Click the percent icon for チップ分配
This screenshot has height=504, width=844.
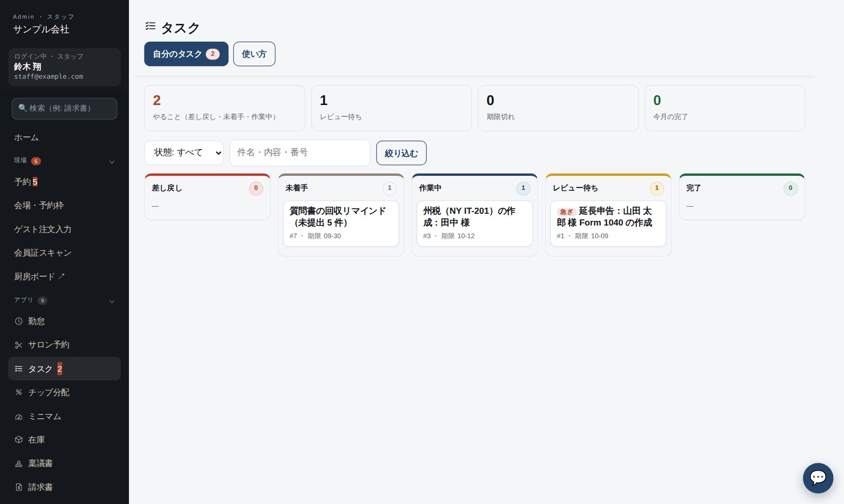tap(19, 392)
